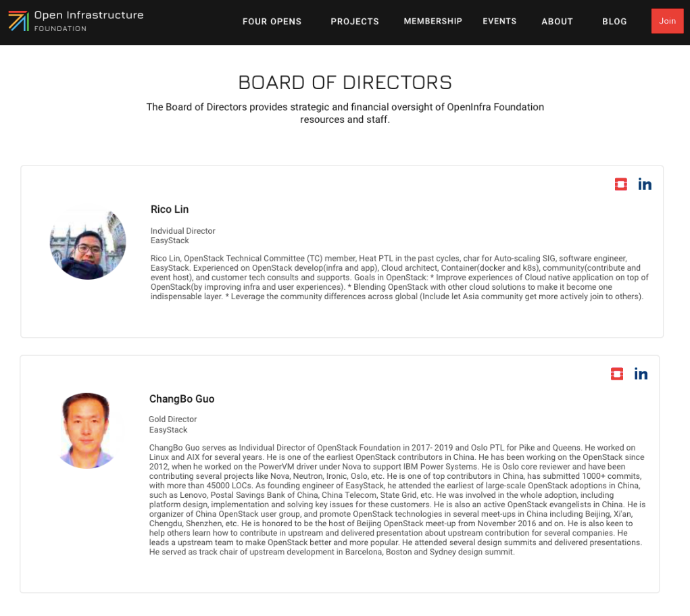The width and height of the screenshot is (690, 616).
Task: Open ChangBo Guo's LinkedIn icon
Action: 641,374
